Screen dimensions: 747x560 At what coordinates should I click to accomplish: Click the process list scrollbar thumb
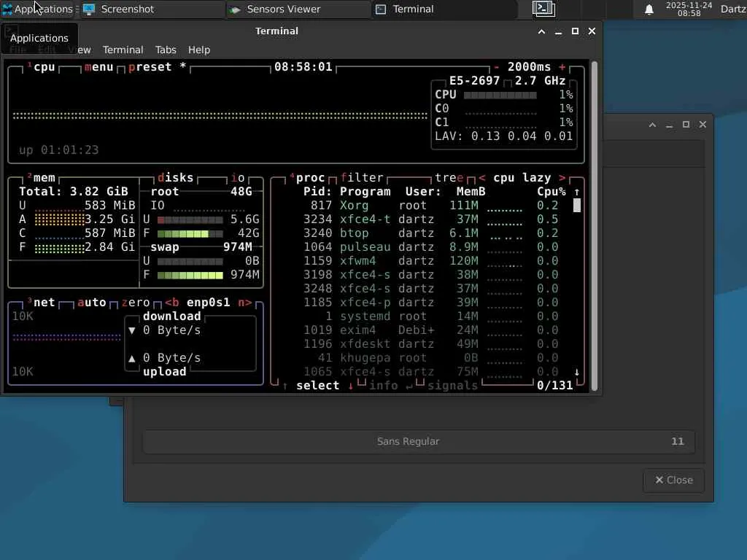click(577, 205)
